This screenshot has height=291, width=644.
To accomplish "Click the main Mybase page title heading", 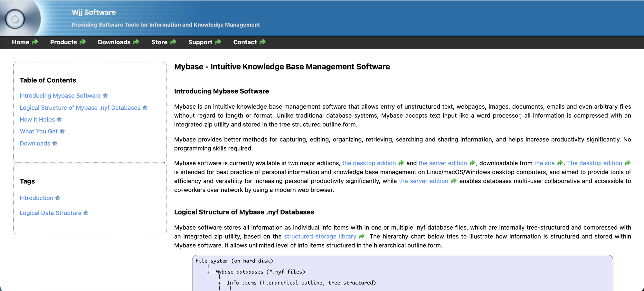I will click(x=282, y=67).
